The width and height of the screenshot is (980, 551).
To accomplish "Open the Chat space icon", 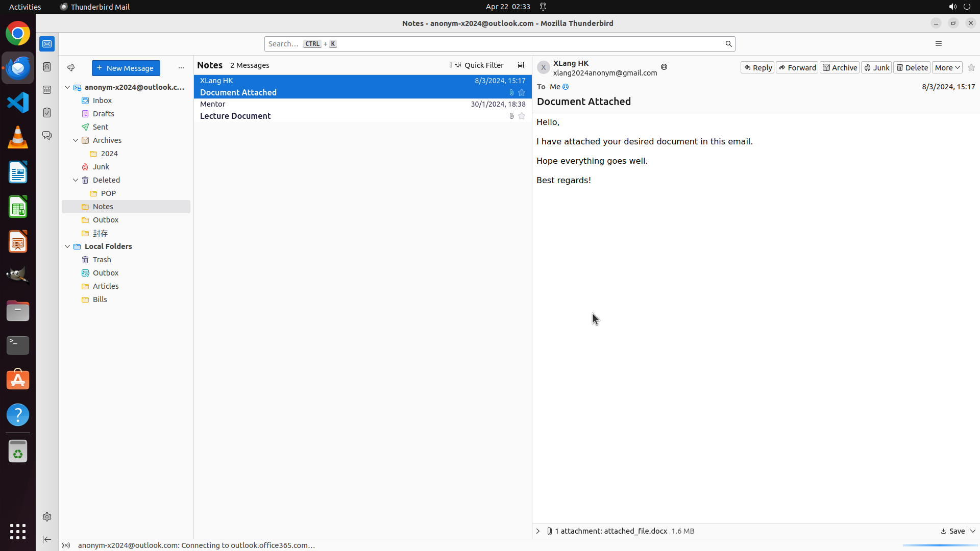I will [47, 136].
